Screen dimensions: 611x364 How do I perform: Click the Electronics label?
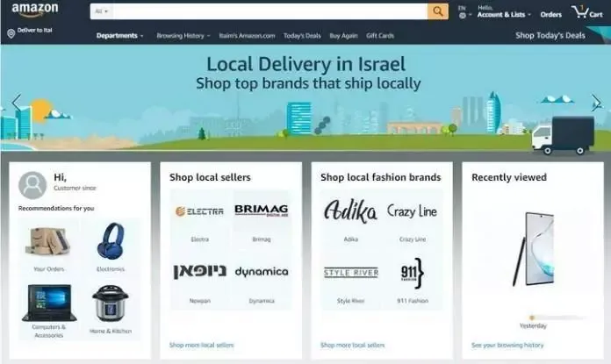tap(111, 268)
